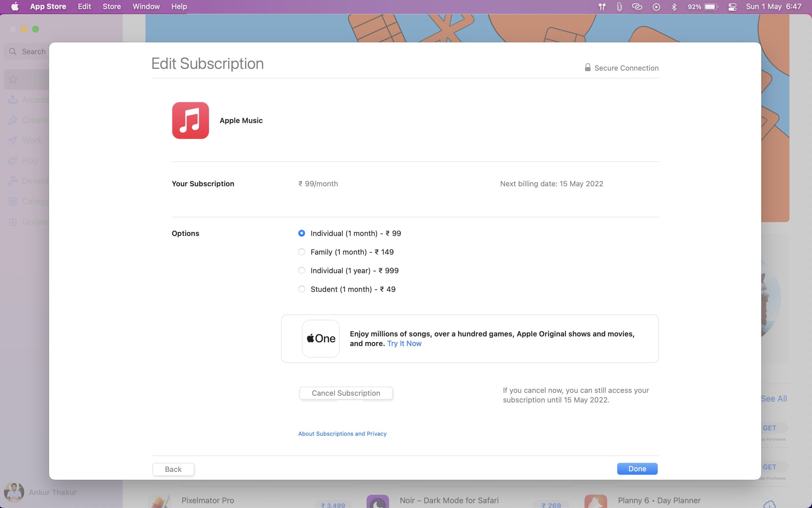The image size is (812, 508).
Task: Click the Pixelmator Pro app title
Action: pos(208,500)
